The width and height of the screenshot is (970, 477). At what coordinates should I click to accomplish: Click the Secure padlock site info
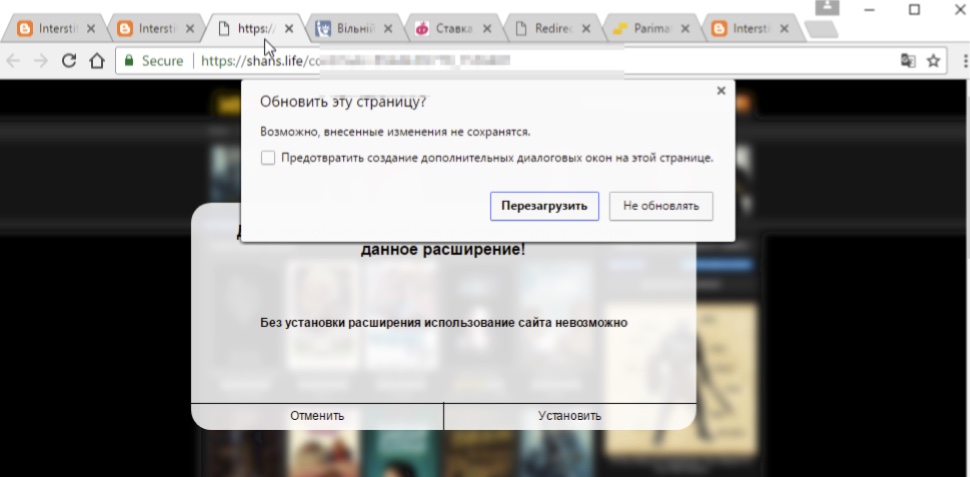pos(153,61)
